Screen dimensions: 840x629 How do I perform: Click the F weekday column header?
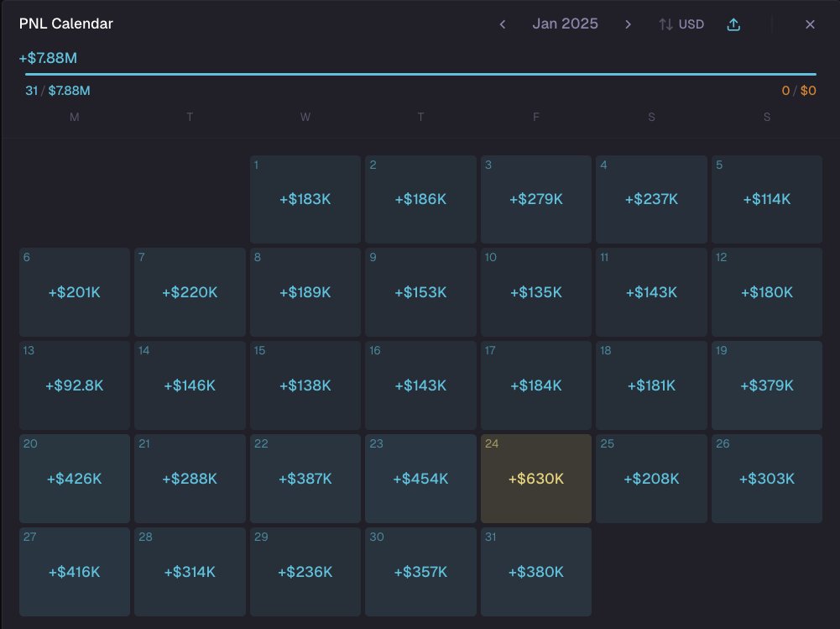535,117
